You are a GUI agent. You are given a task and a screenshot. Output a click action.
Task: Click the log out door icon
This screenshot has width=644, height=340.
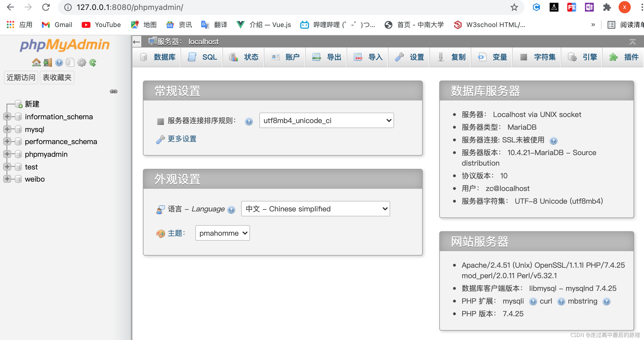(47, 63)
